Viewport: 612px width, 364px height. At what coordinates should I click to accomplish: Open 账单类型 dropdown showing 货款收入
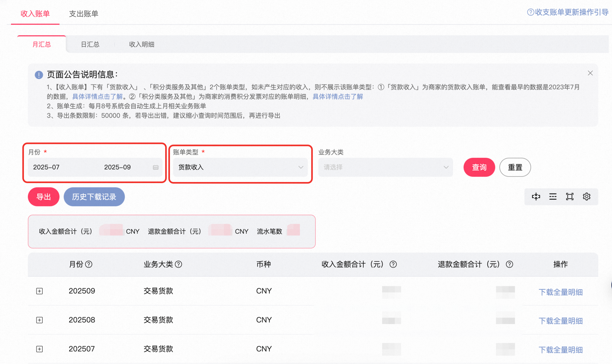click(x=240, y=167)
